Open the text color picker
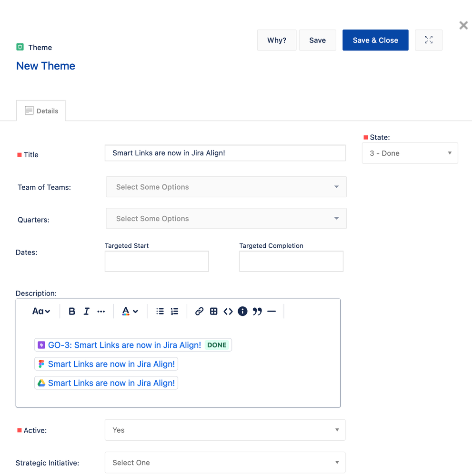 tap(130, 311)
